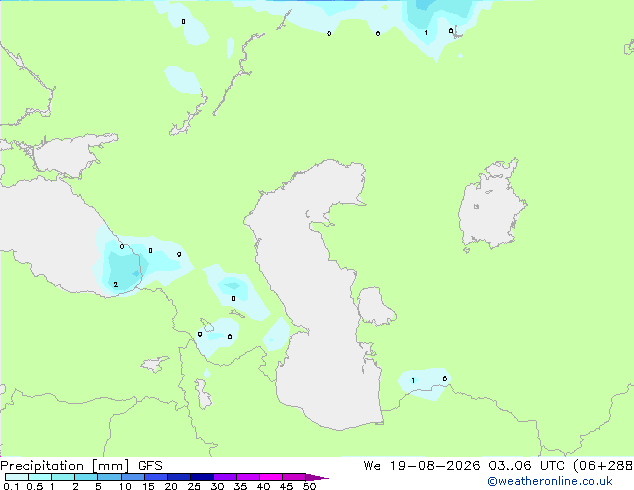The width and height of the screenshot is (634, 490).
Task: Click the GFS model label
Action: point(150,466)
